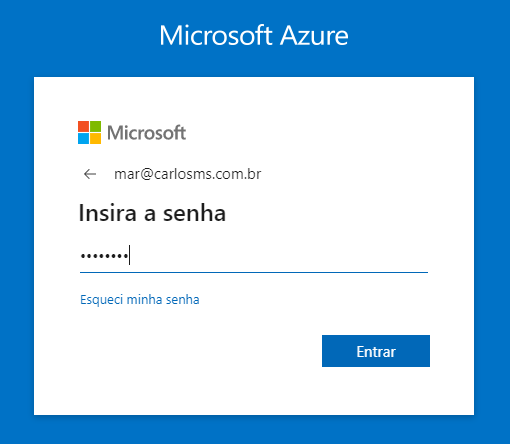Click the four-color Microsoft logo
The image size is (510, 444).
coord(89,132)
